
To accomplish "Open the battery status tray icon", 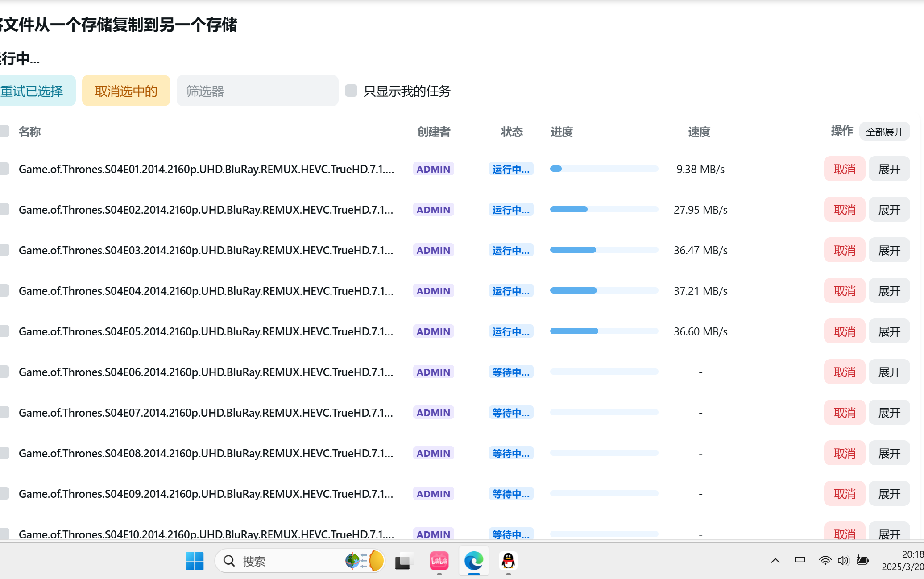I will [862, 561].
